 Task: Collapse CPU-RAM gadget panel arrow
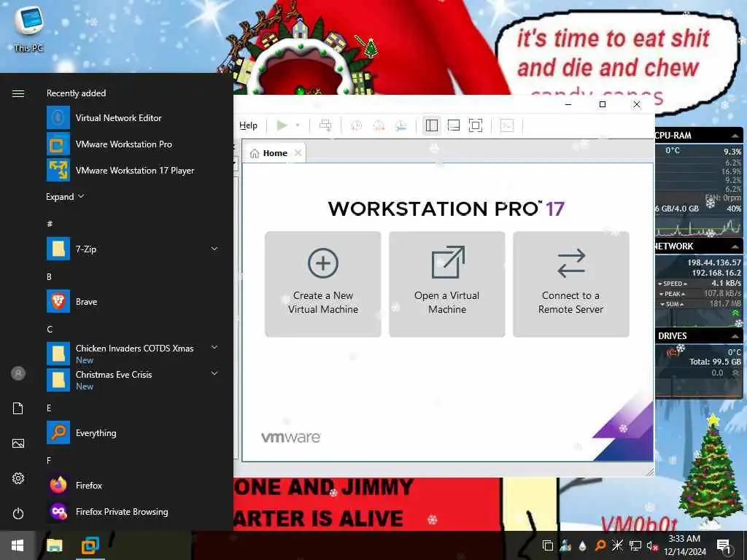point(735,136)
